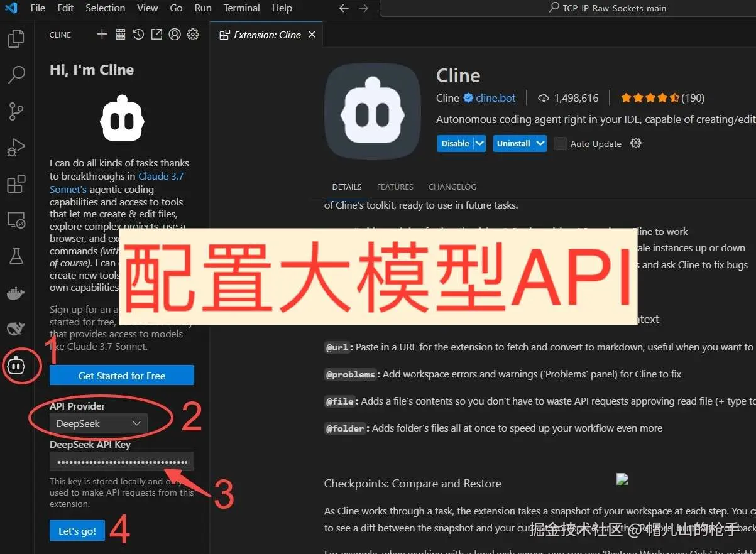Open the API Provider DeepSeek dropdown

[99, 423]
